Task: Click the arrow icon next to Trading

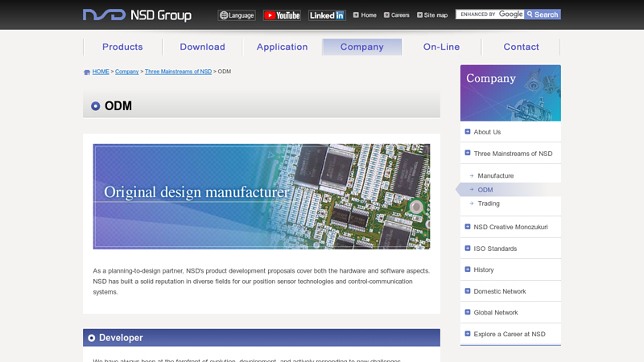Action: (x=472, y=204)
